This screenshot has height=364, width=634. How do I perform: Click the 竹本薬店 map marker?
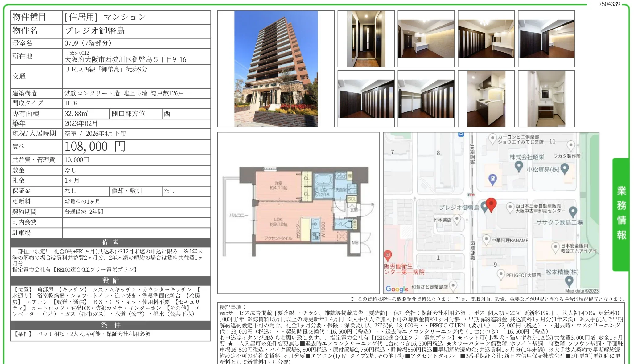(x=457, y=219)
